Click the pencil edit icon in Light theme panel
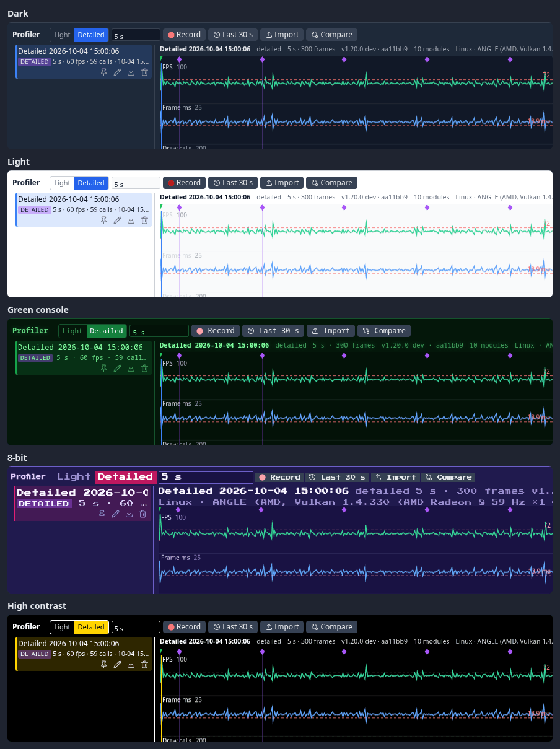This screenshot has width=560, height=749. click(x=117, y=220)
